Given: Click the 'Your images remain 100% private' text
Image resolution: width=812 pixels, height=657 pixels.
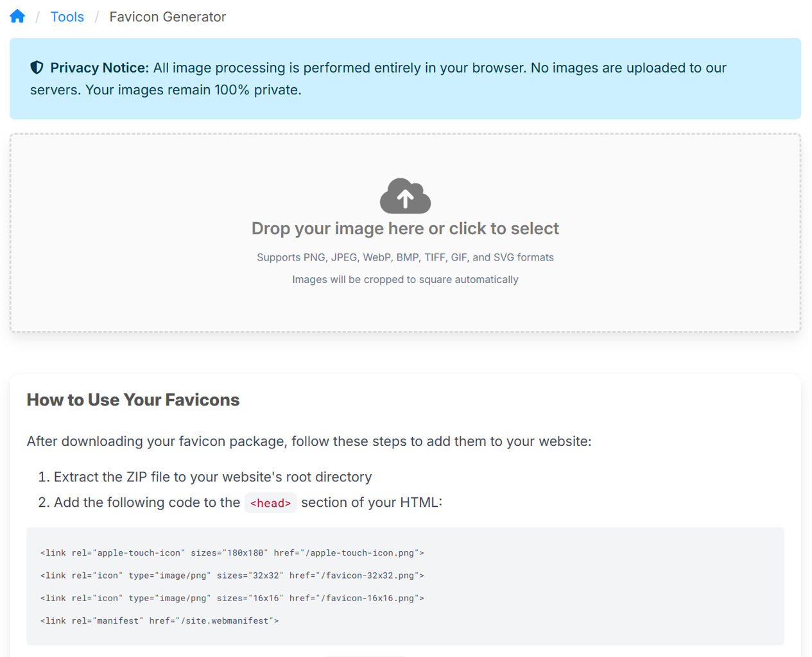Looking at the screenshot, I should click(193, 90).
